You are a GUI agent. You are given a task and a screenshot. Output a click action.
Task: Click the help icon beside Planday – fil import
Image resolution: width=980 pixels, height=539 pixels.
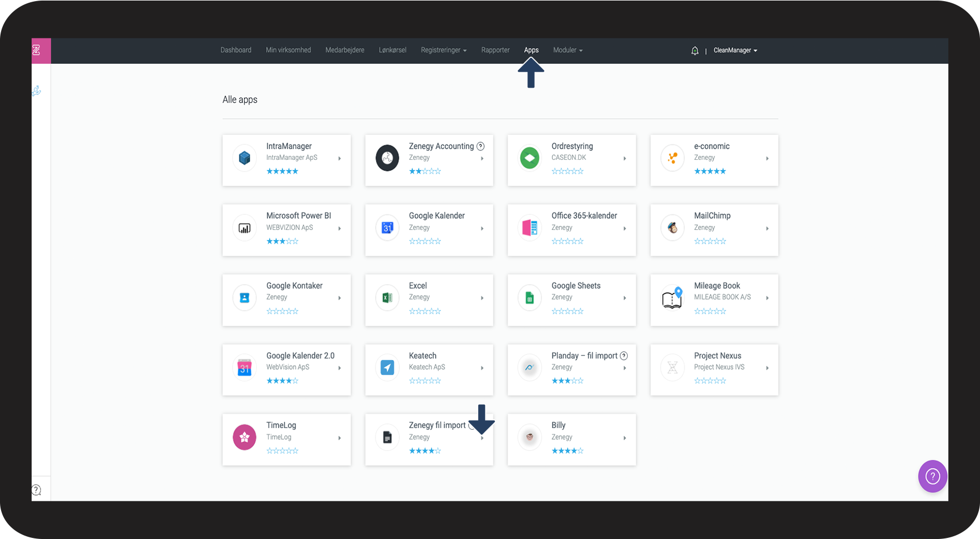[624, 356]
